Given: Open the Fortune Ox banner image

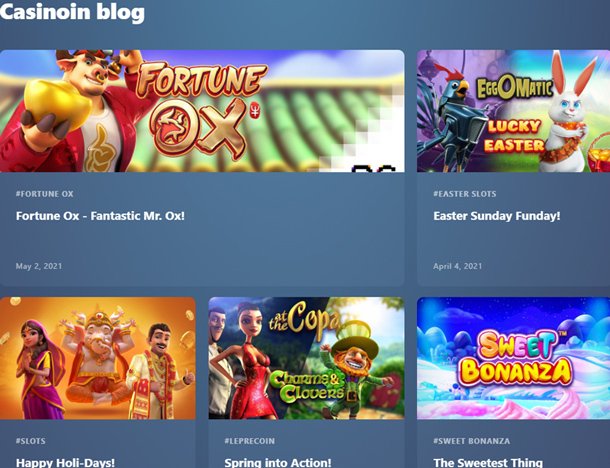Looking at the screenshot, I should point(202,111).
